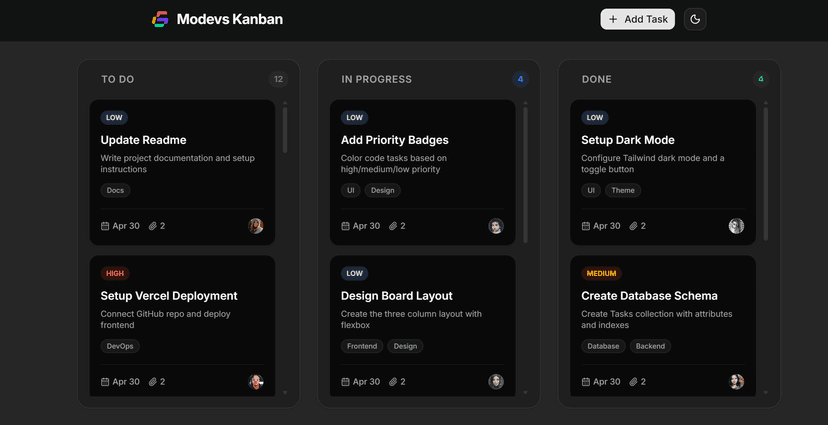Click calendar icon on Add Priority Badges card
This screenshot has width=828, height=425.
click(345, 226)
